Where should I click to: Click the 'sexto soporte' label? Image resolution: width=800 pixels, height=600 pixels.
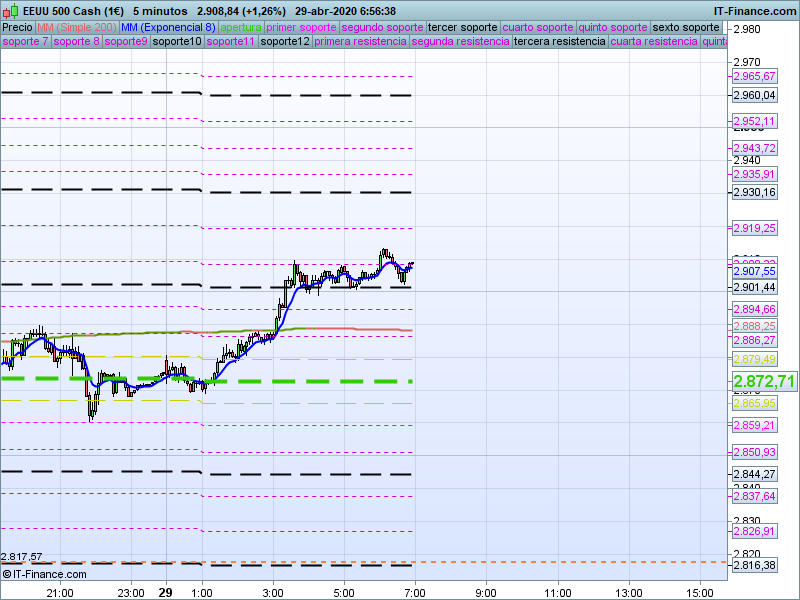685,27
